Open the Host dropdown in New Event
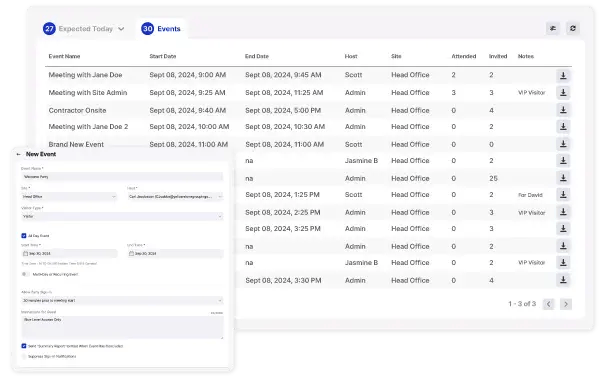 tap(175, 197)
